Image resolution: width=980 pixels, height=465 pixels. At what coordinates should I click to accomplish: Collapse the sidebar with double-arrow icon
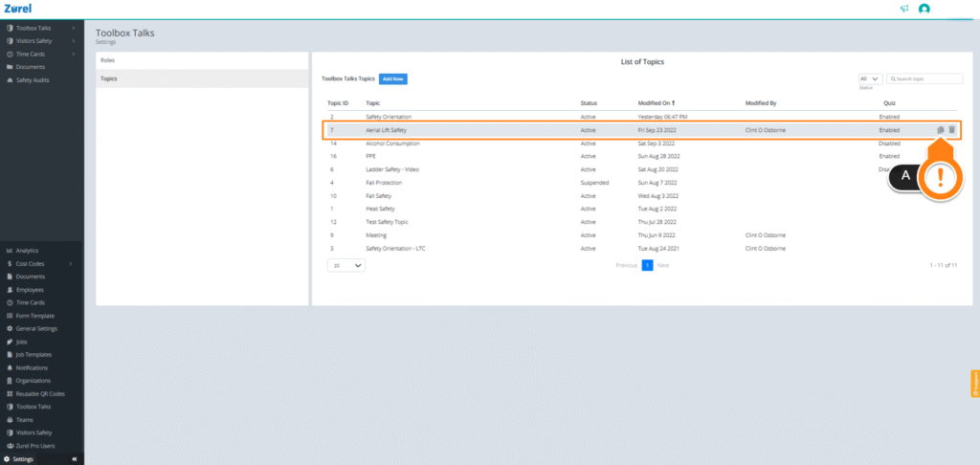(x=74, y=458)
